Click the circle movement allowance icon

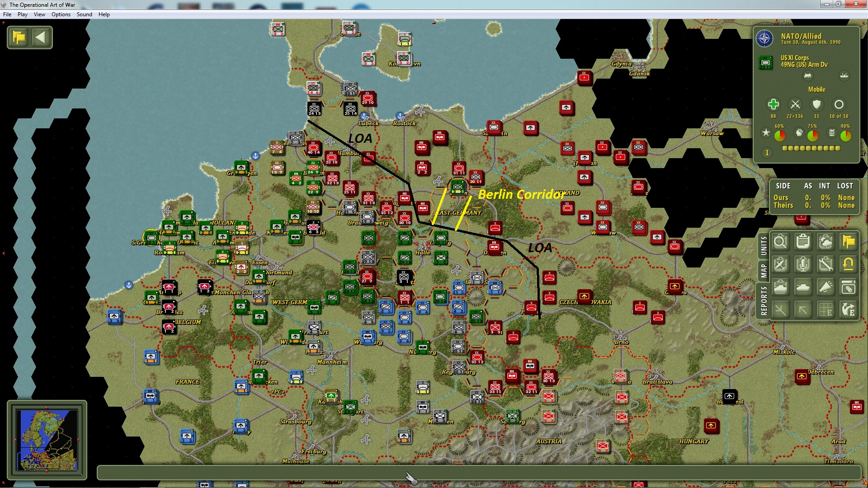coord(839,104)
